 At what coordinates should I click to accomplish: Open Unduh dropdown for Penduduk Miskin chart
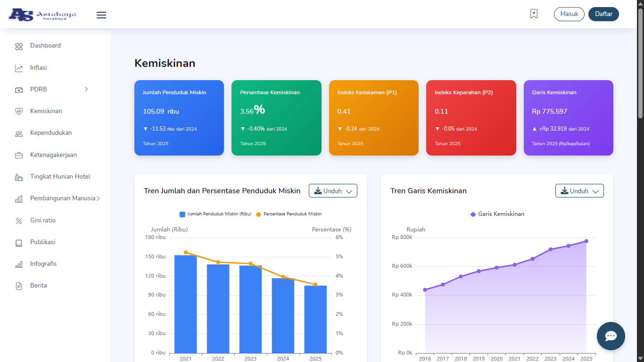333,191
